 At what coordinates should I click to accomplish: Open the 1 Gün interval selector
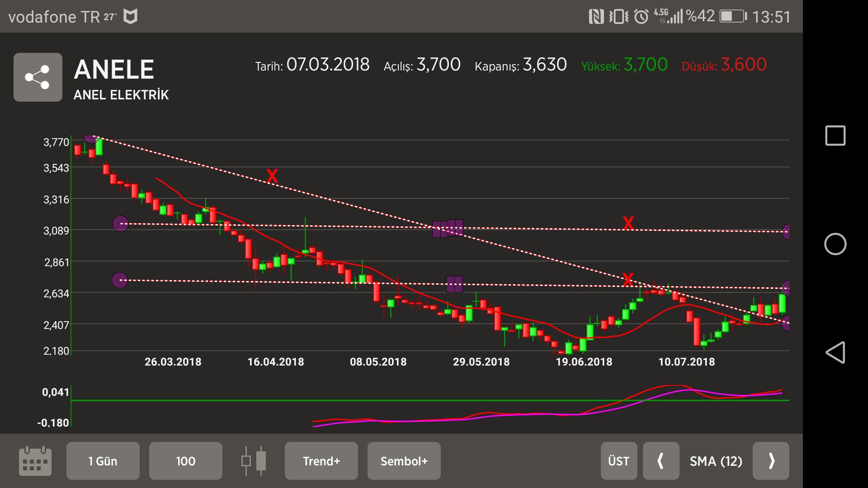tap(103, 461)
